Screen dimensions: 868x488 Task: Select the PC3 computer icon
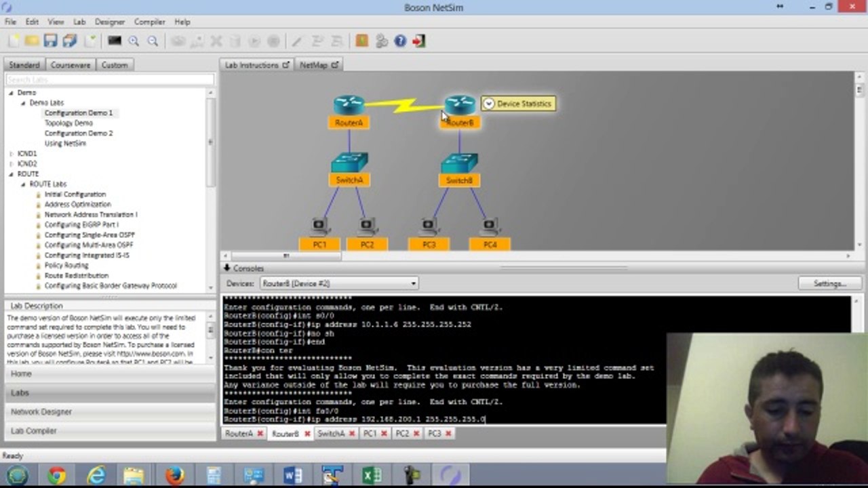(429, 227)
